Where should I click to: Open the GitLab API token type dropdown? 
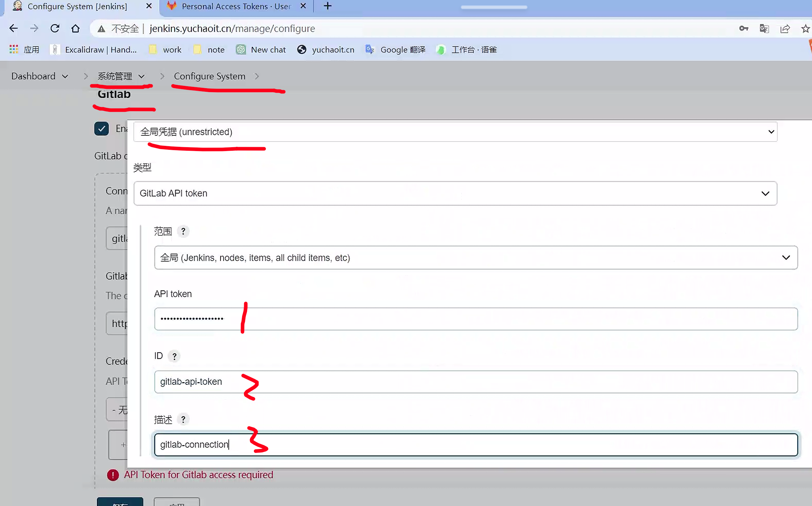(x=455, y=193)
